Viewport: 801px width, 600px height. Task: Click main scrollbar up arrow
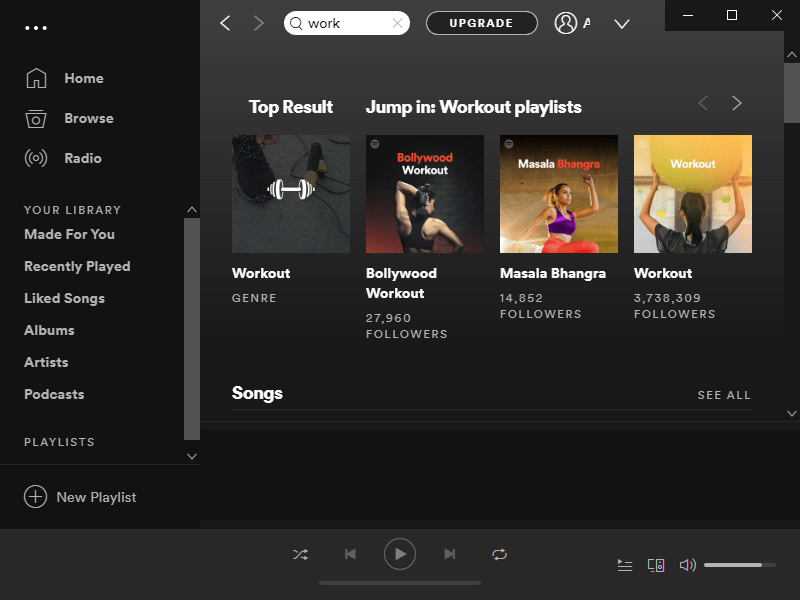792,54
